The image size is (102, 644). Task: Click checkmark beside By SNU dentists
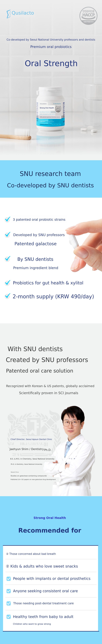pos(7,259)
